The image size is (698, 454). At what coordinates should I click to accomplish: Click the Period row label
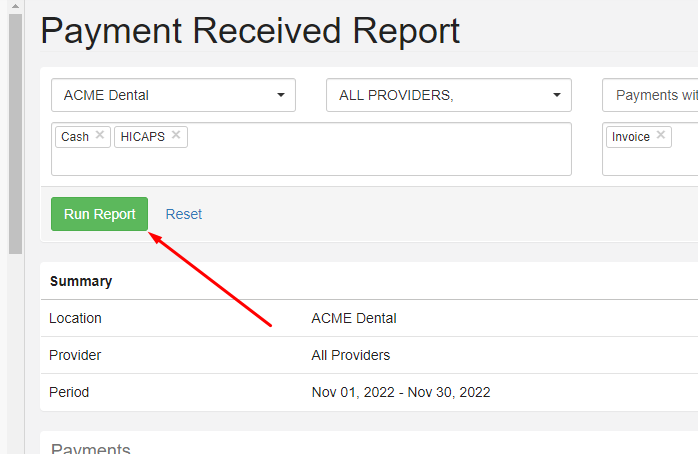tap(69, 392)
